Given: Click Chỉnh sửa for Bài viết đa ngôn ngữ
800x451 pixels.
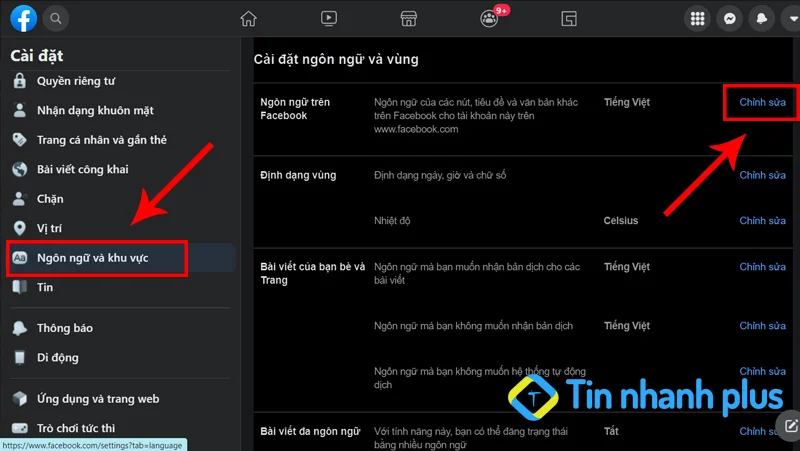Looking at the screenshot, I should [760, 431].
